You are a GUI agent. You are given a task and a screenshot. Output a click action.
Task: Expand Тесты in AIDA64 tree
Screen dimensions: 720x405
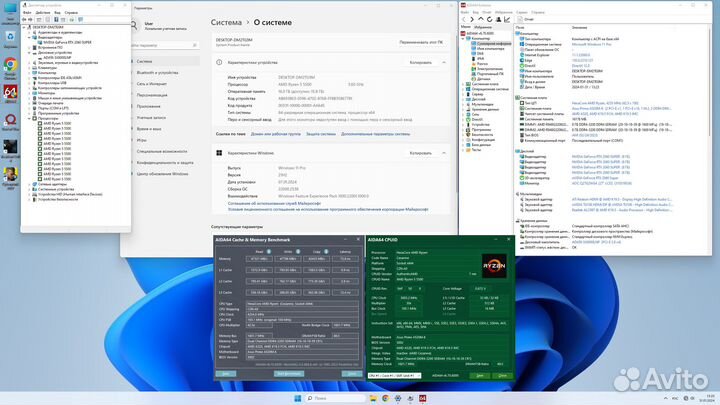pos(463,150)
